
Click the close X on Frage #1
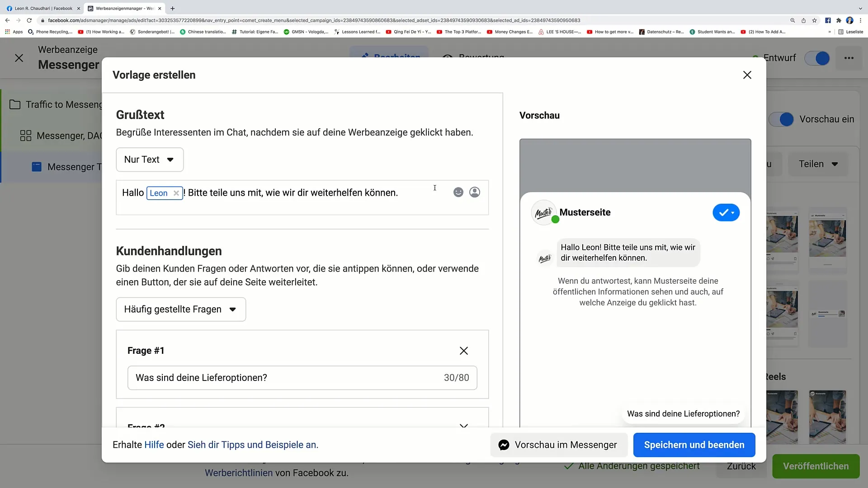464,350
